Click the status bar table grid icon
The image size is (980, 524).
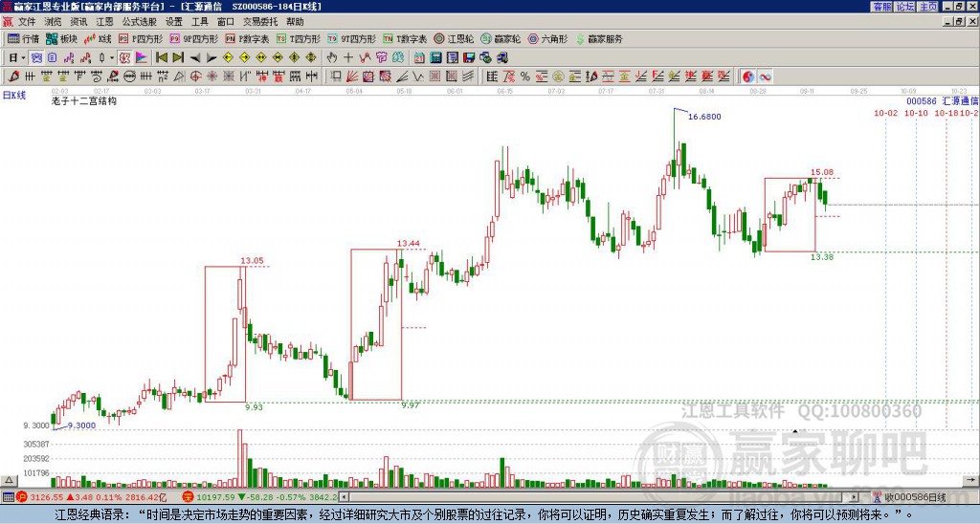[x=8, y=497]
